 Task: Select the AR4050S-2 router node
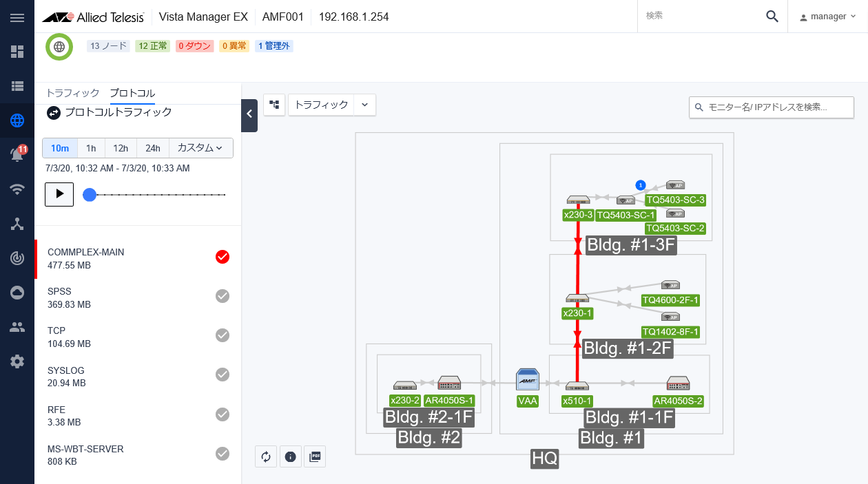click(678, 383)
